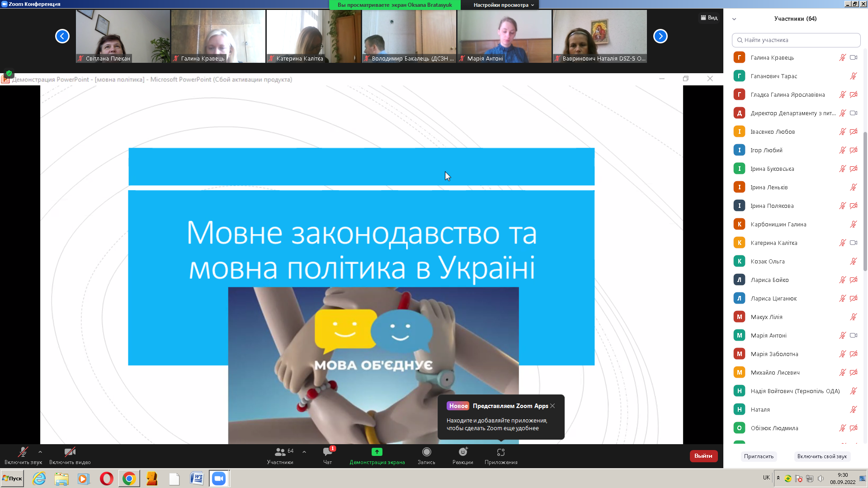
Task: Click UK language indicator in tray
Action: (x=766, y=478)
